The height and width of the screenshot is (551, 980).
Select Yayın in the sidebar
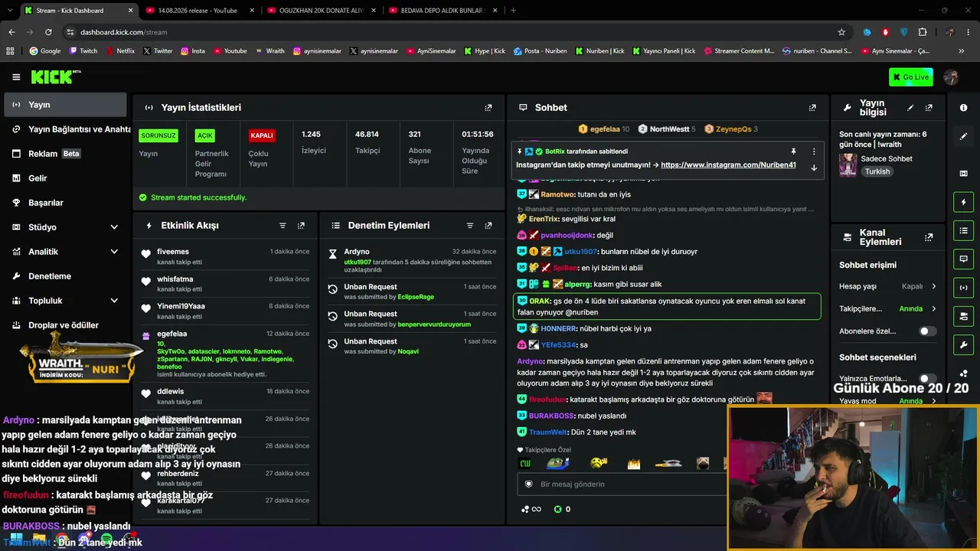(65, 105)
